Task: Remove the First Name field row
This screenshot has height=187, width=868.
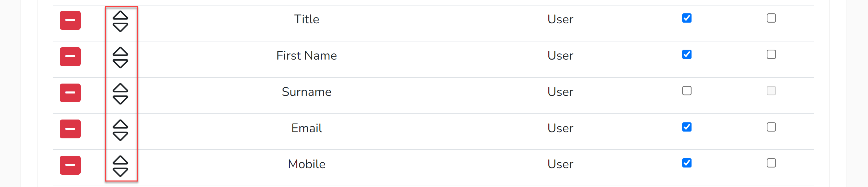Action: [70, 57]
